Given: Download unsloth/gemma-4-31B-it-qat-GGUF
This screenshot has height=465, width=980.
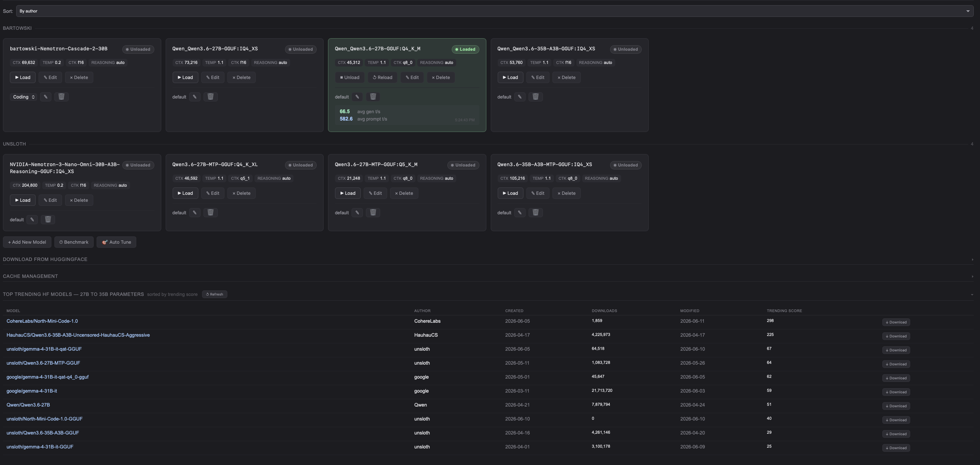Looking at the screenshot, I should pos(896,350).
